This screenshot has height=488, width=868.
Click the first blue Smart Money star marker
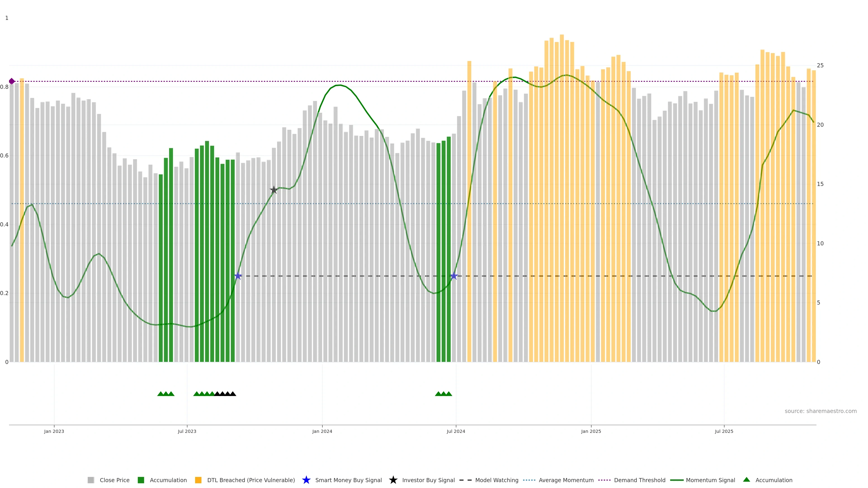[x=238, y=276]
